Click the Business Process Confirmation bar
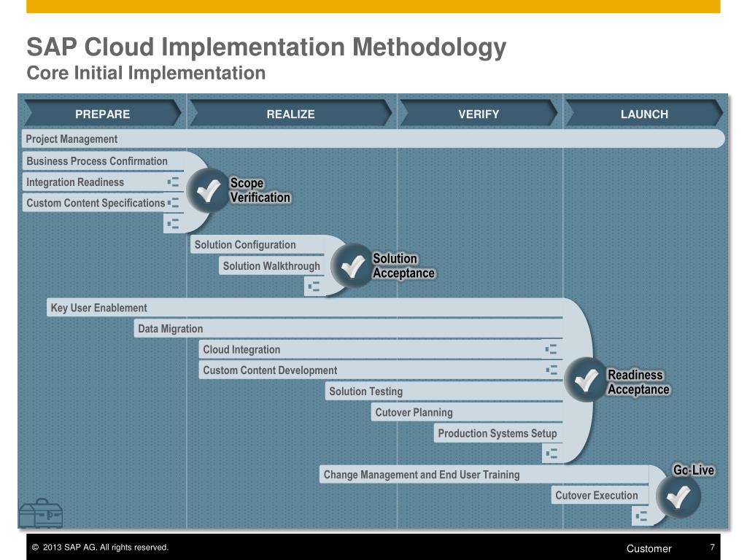This screenshot has height=560, width=747. [103, 161]
